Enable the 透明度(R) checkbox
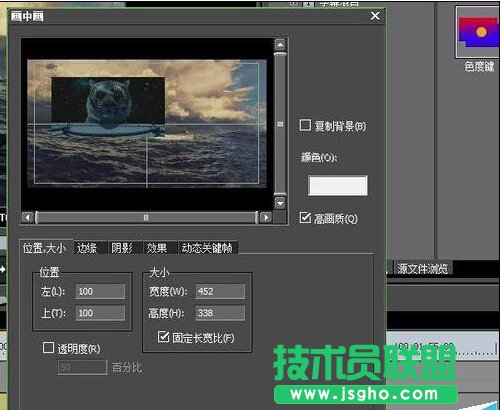This screenshot has height=410, width=501. click(48, 348)
